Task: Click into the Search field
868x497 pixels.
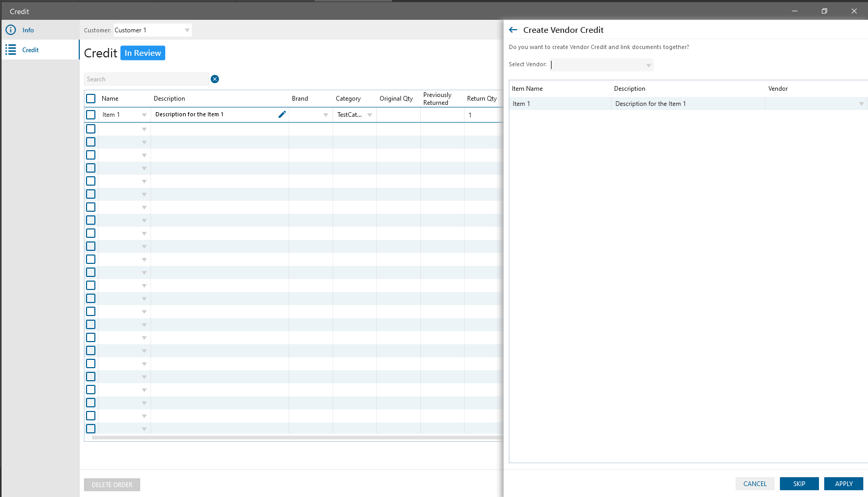Action: [146, 79]
